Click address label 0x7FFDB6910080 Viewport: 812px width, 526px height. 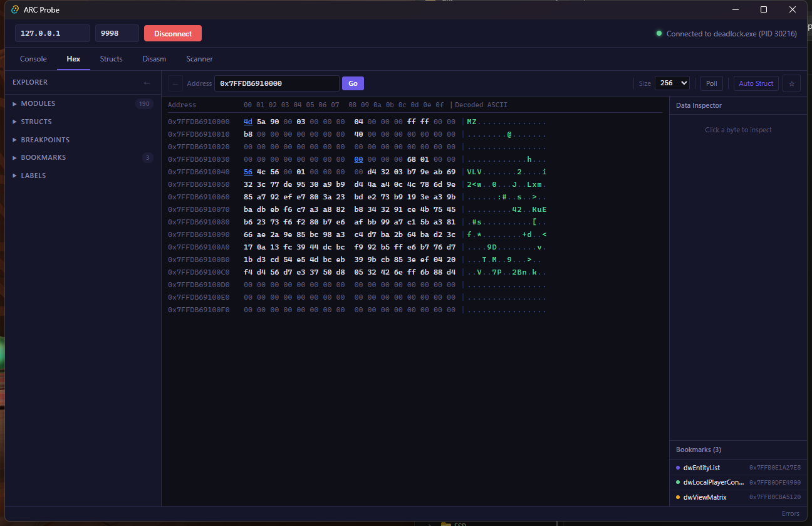pyautogui.click(x=199, y=222)
